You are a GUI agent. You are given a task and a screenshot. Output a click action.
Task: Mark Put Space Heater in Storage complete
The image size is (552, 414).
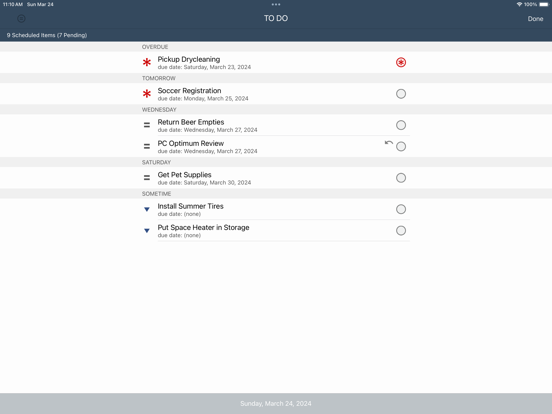(401, 231)
